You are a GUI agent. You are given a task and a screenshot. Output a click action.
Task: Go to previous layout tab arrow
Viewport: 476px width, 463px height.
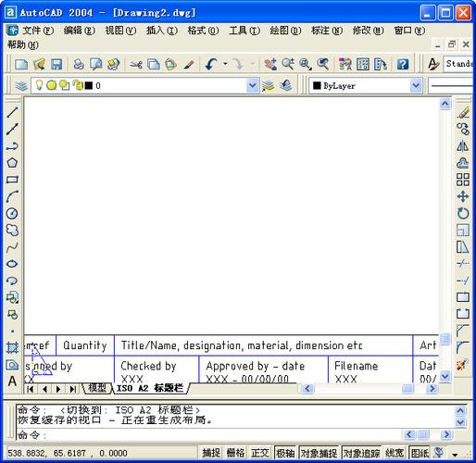[x=44, y=389]
